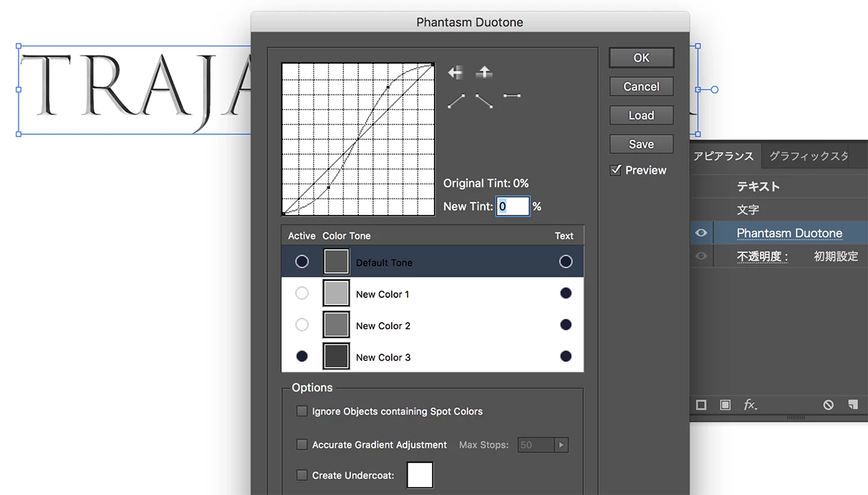
Task: Click the Default Tone color swatch
Action: 336,261
